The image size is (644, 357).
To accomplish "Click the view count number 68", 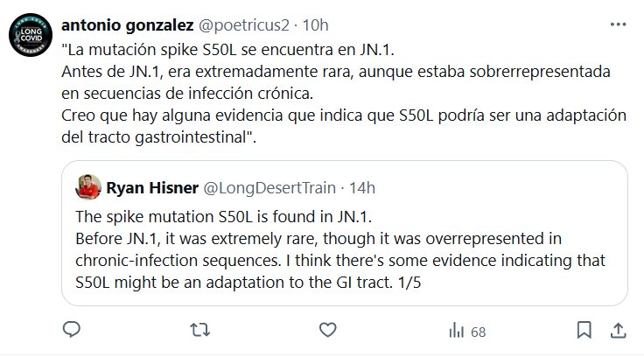I will pos(478,331).
